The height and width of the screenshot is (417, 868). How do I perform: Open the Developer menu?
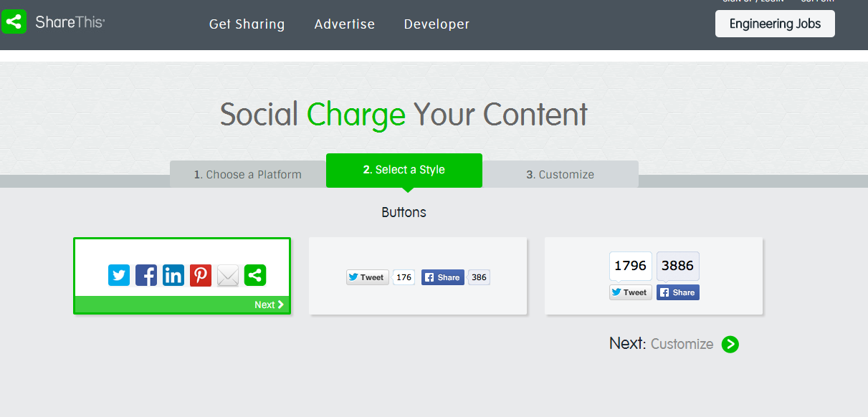coord(437,24)
